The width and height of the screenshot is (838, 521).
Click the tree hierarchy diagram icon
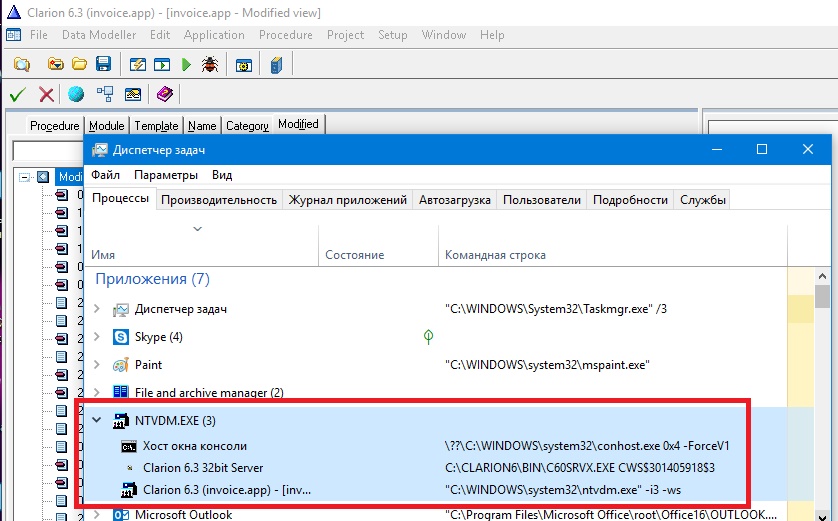105,95
